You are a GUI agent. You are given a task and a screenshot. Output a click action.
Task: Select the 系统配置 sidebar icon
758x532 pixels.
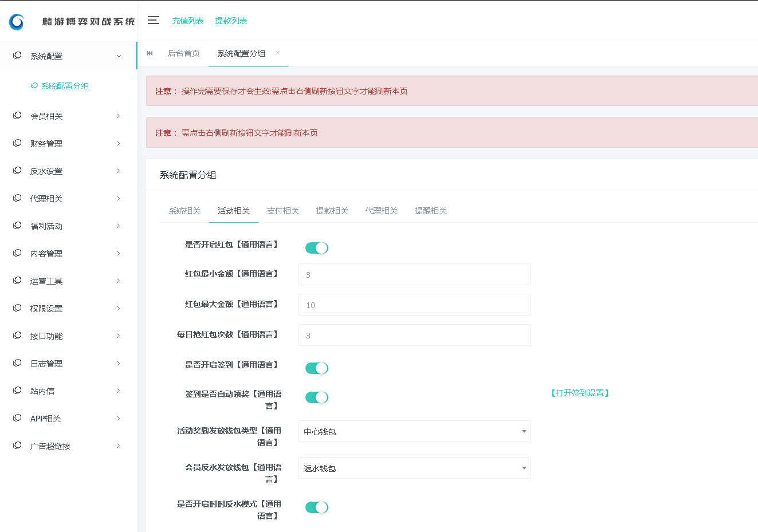coord(17,56)
